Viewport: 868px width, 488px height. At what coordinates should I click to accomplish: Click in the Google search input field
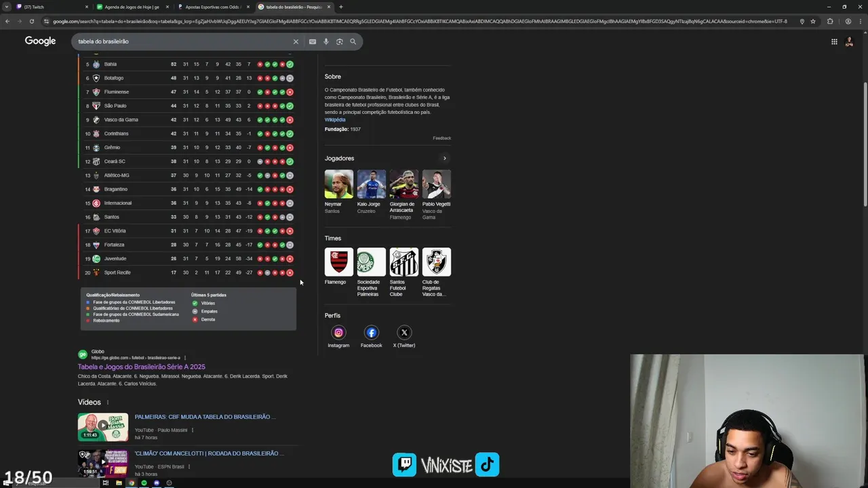pos(183,41)
